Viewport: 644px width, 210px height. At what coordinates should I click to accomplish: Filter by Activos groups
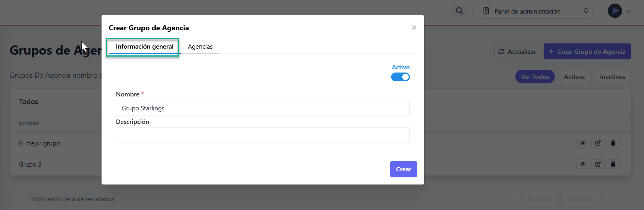tap(574, 77)
